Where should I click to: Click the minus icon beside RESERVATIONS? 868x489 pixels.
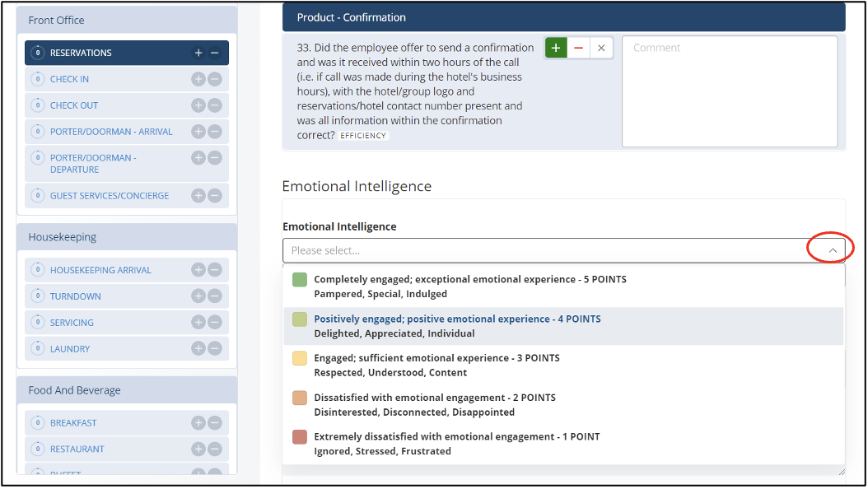214,53
